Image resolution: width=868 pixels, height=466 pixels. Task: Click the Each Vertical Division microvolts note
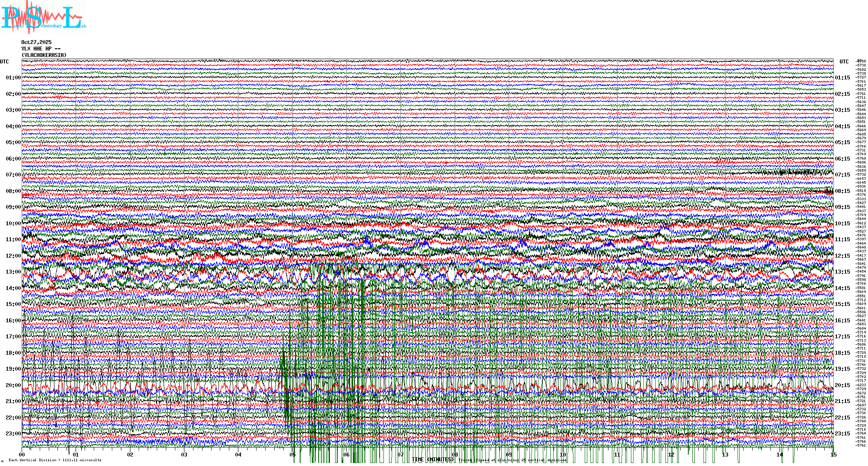click(x=55, y=460)
